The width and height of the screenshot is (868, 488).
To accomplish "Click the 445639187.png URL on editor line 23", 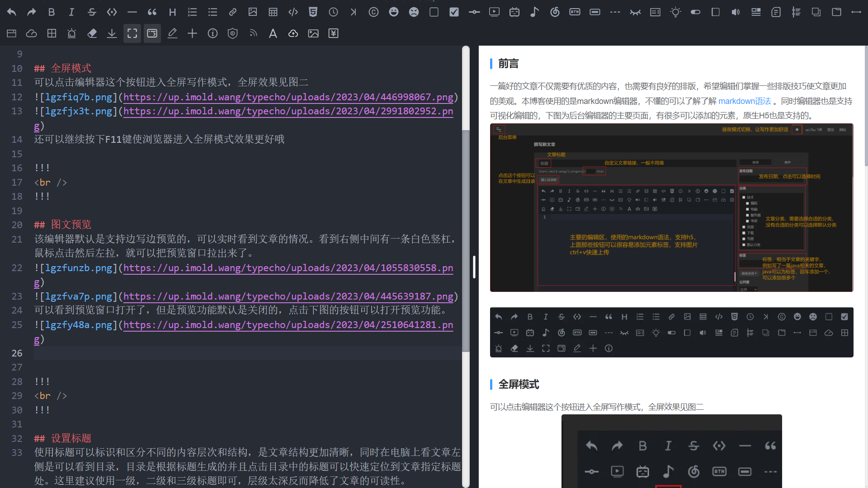I will 288,296.
